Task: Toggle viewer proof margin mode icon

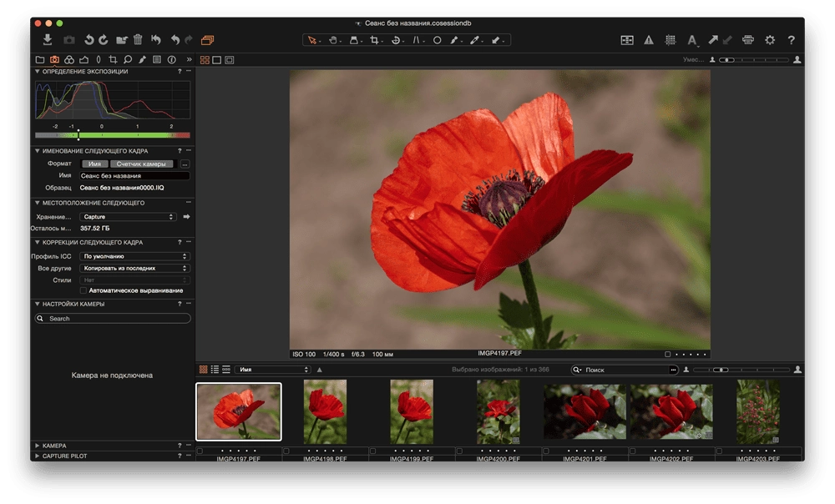Action: click(230, 60)
